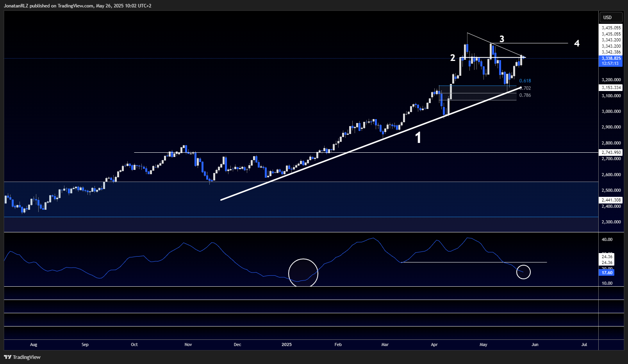The height and width of the screenshot is (364, 628).
Task: Click the Jun label on the time axis
Action: (x=535, y=344)
